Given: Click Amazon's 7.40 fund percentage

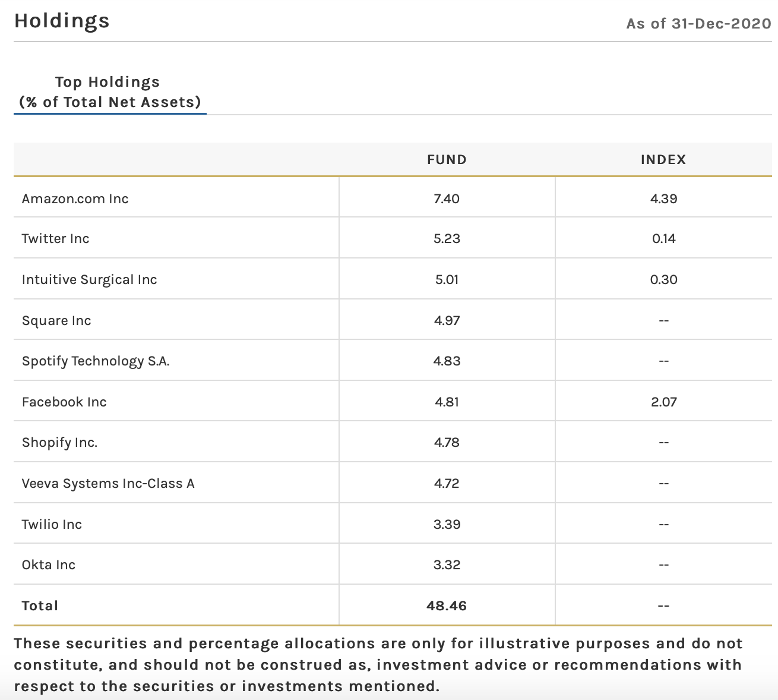Looking at the screenshot, I should pos(447,198).
